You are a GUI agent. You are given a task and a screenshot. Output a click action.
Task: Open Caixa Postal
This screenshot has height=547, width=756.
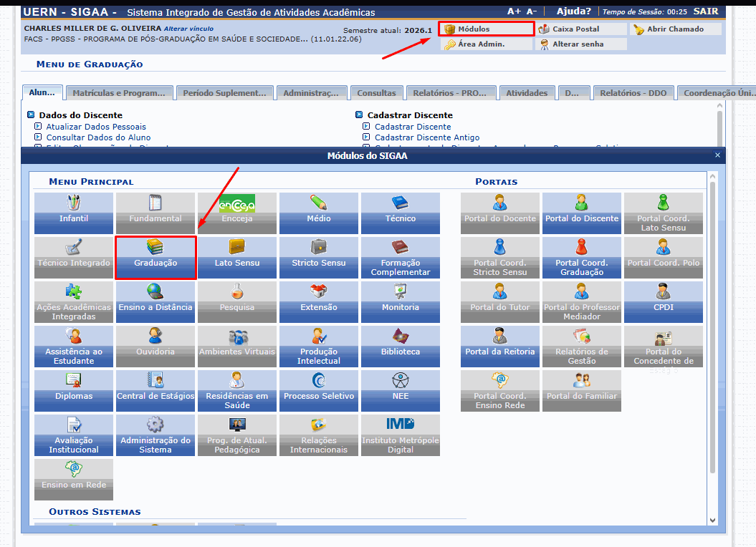coord(581,29)
